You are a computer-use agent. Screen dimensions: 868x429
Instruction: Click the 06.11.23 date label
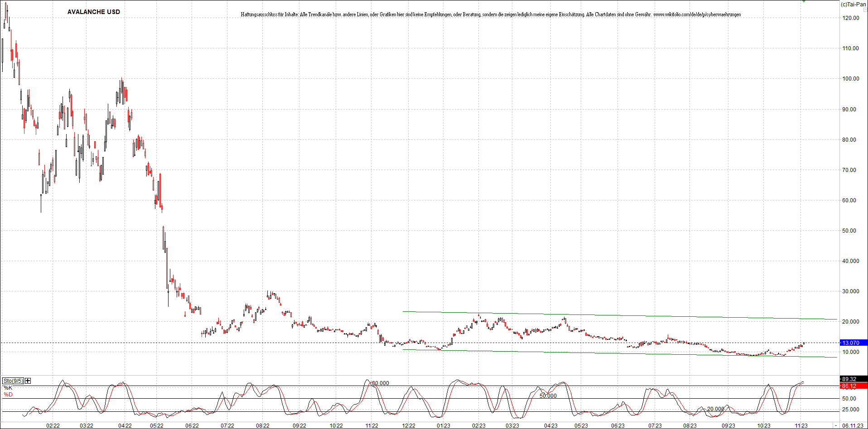(853, 425)
